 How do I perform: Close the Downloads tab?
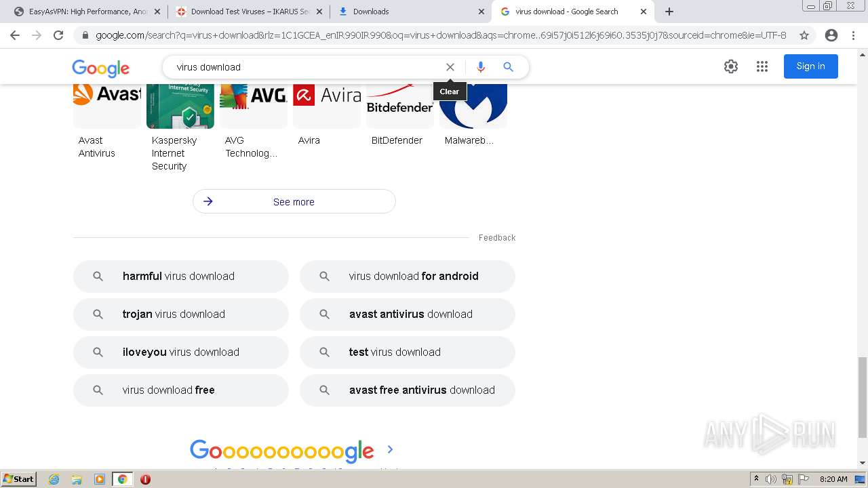click(481, 12)
